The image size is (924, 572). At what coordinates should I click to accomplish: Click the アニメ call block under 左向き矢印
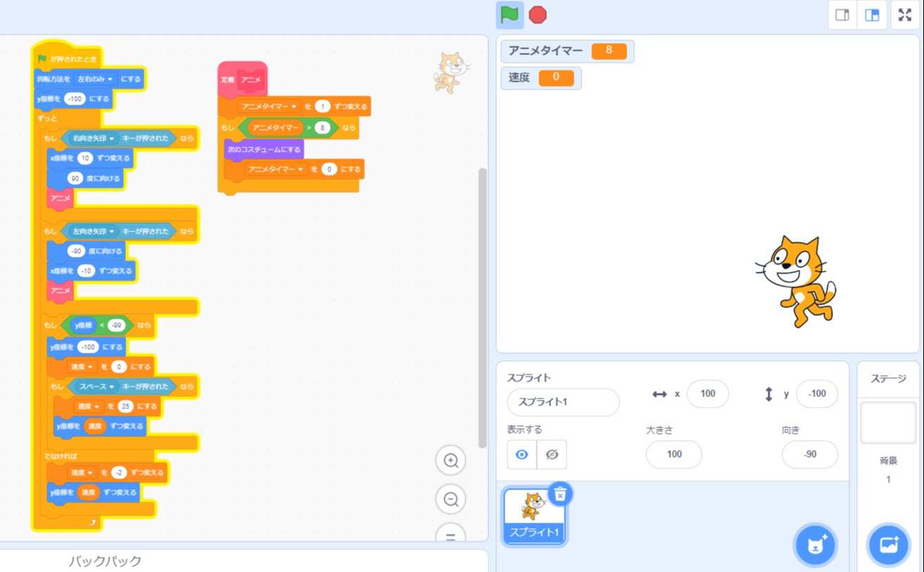tap(61, 291)
